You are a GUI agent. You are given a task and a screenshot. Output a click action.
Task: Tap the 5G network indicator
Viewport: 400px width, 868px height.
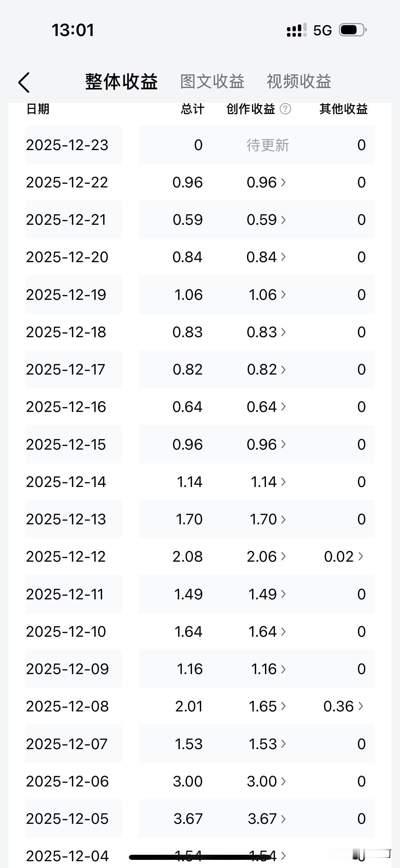322,31
